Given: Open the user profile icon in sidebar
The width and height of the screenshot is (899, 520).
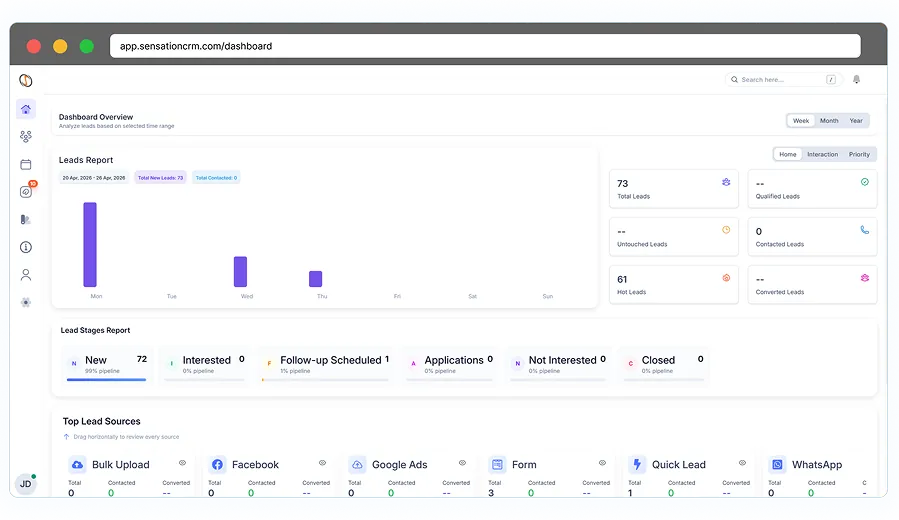Looking at the screenshot, I should (x=26, y=275).
